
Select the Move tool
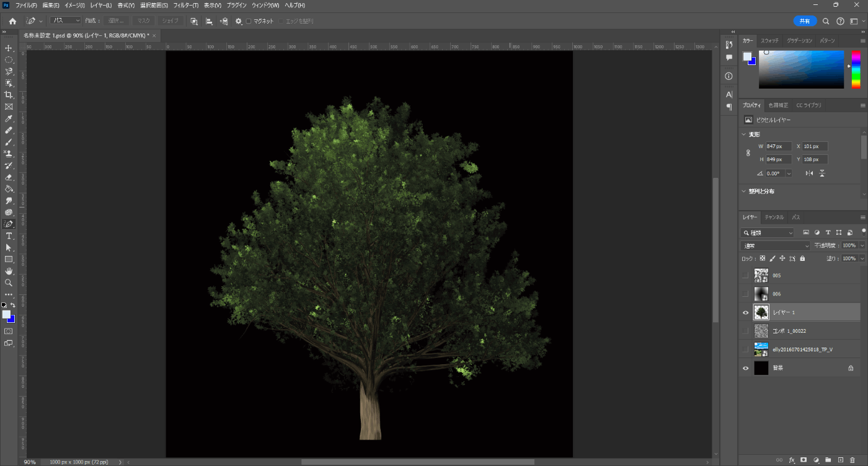click(x=9, y=48)
